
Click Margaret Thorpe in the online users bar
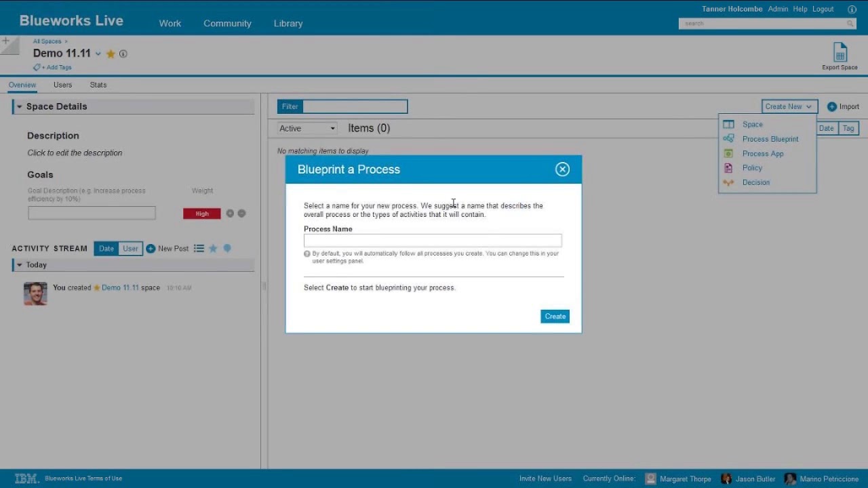686,479
